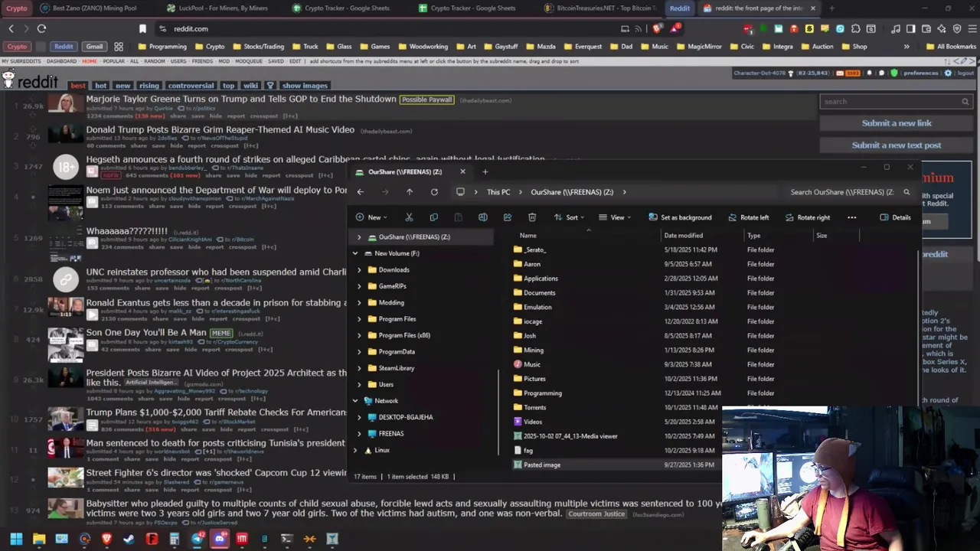Click Submit a new text post
Viewport: 980px width, 551px height.
click(x=897, y=145)
